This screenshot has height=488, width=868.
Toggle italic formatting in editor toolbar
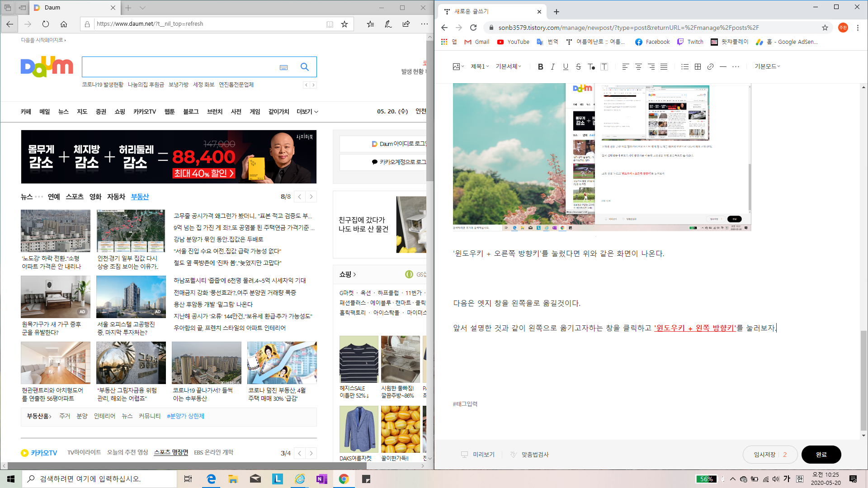coord(552,67)
